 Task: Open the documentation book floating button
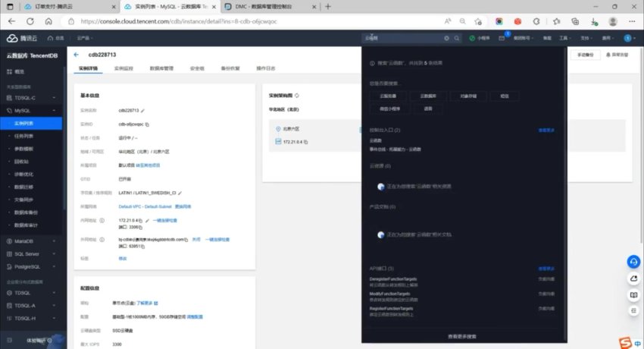[x=633, y=295]
